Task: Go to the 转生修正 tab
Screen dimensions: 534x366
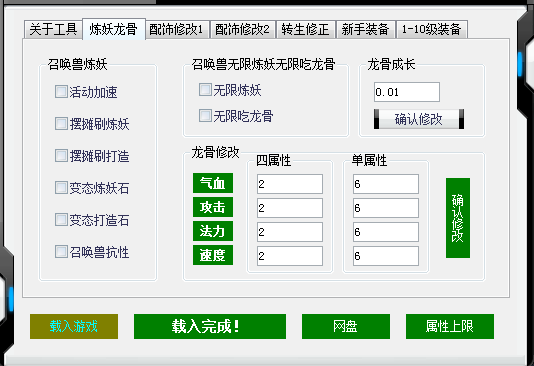Action: click(x=305, y=29)
